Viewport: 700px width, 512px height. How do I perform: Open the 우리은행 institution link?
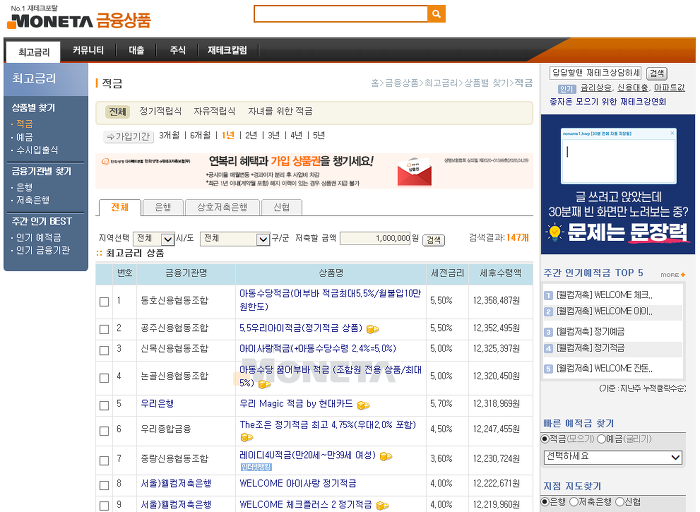[157, 404]
